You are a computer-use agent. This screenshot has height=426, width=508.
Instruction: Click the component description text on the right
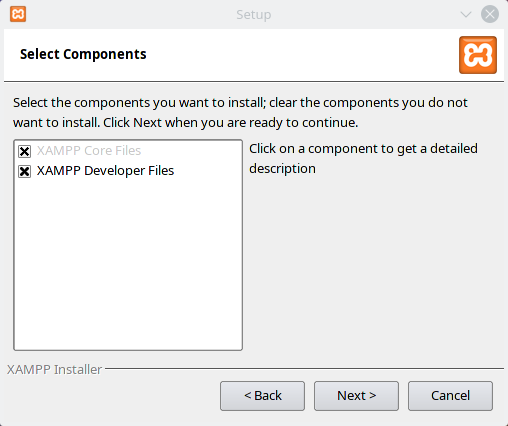363,159
